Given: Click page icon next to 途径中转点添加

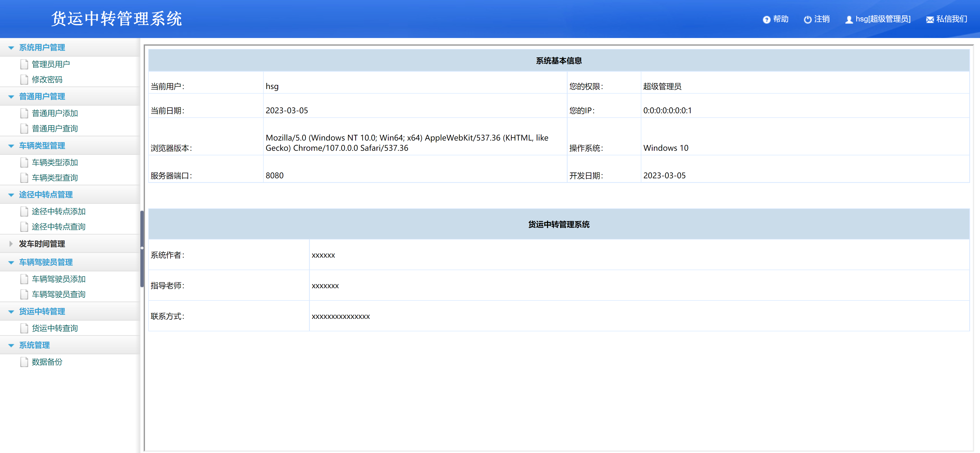Looking at the screenshot, I should (24, 211).
